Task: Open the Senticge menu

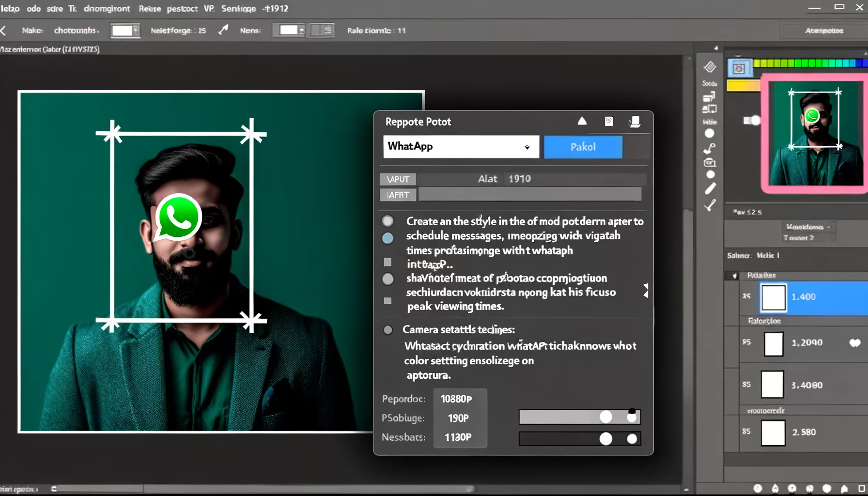Action: (238, 9)
